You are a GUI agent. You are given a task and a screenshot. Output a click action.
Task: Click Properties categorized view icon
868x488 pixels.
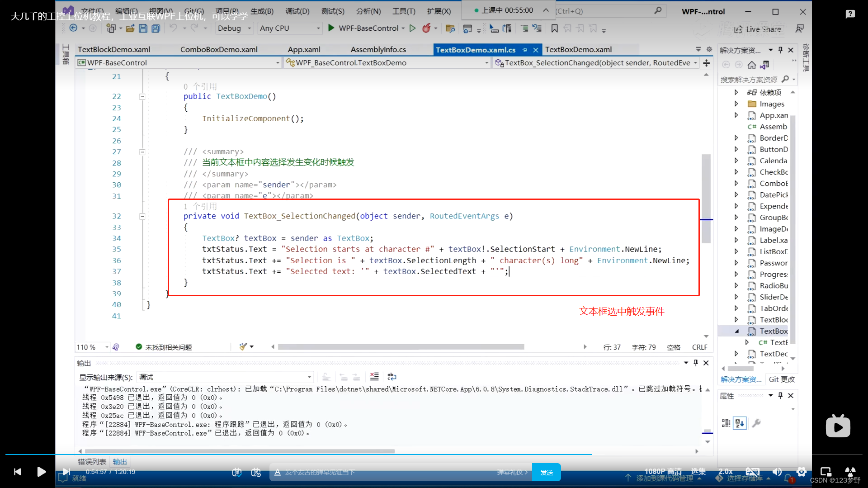click(726, 423)
